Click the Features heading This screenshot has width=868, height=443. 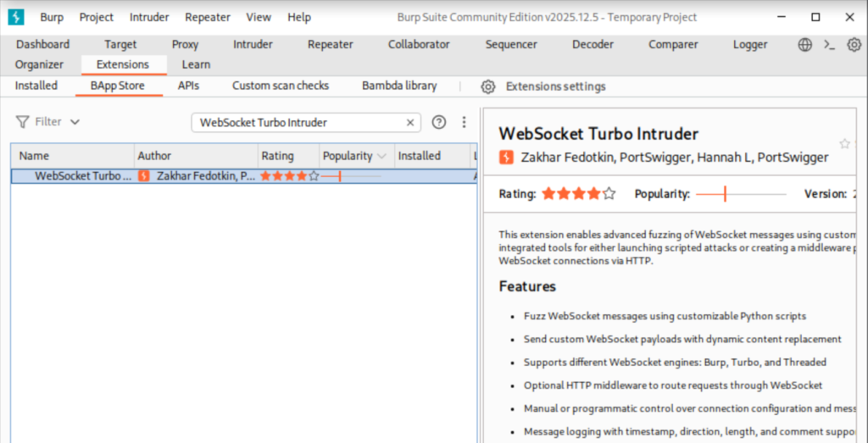[527, 286]
